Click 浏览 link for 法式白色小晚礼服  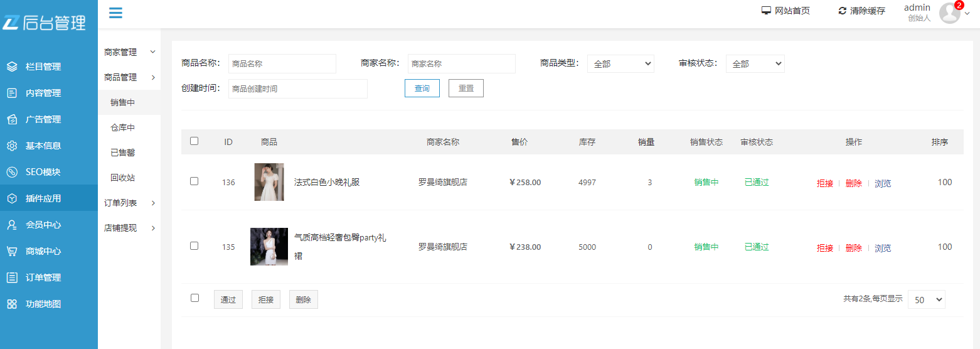coord(883,183)
